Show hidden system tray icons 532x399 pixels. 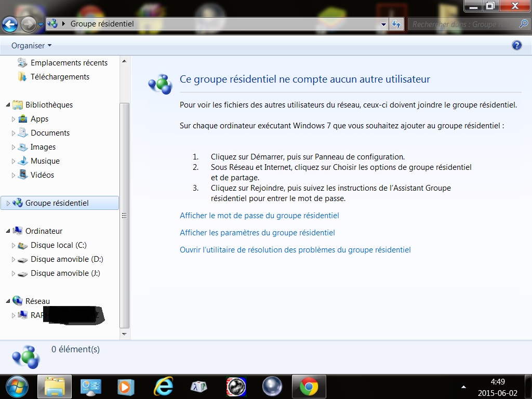(x=463, y=387)
